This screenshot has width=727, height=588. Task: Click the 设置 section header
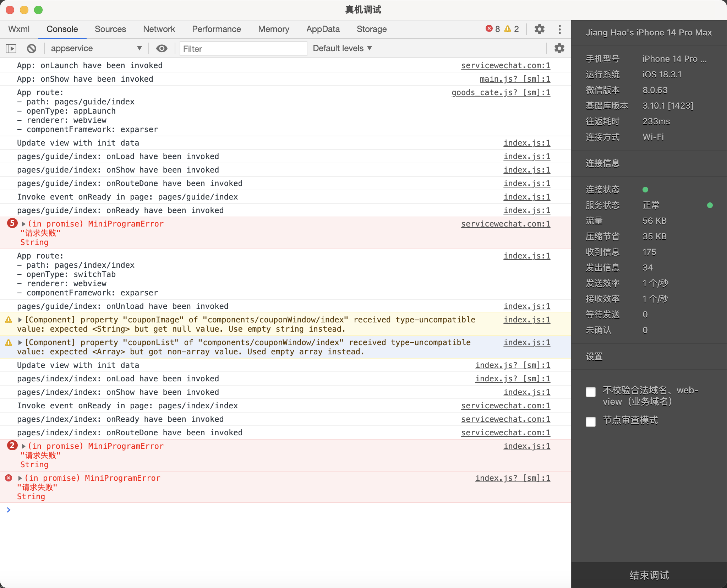tap(594, 356)
